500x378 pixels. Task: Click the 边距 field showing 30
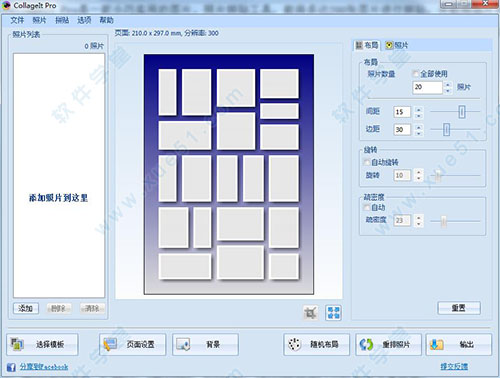click(x=402, y=130)
